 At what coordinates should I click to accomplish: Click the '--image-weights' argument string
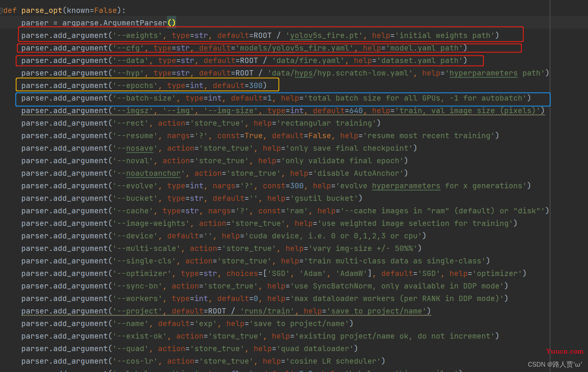coord(151,224)
